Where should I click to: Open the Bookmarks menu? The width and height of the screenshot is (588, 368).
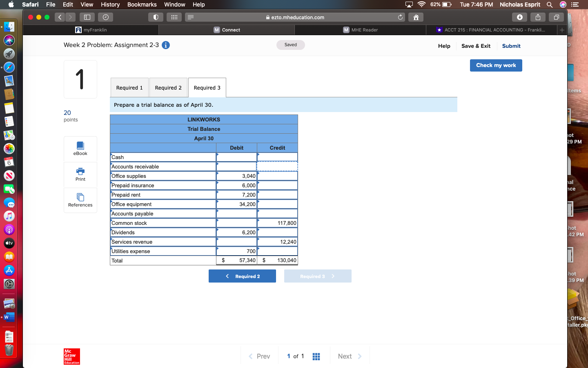coord(142,4)
